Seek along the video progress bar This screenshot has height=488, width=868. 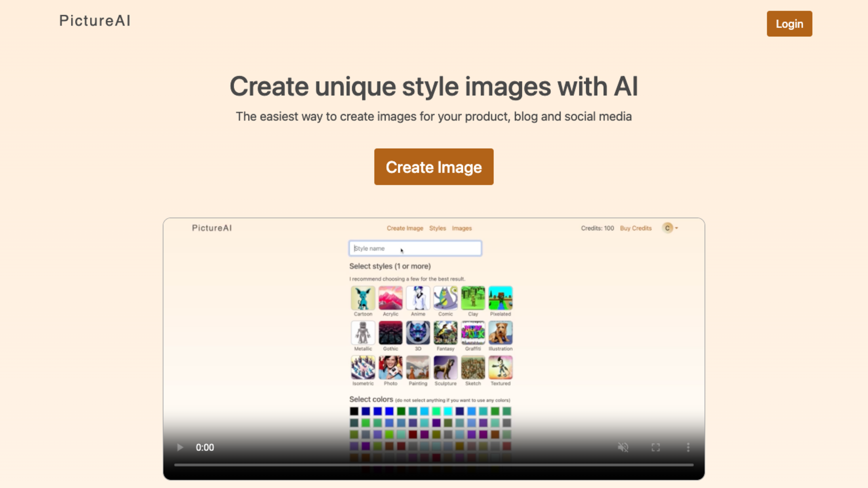(x=434, y=465)
